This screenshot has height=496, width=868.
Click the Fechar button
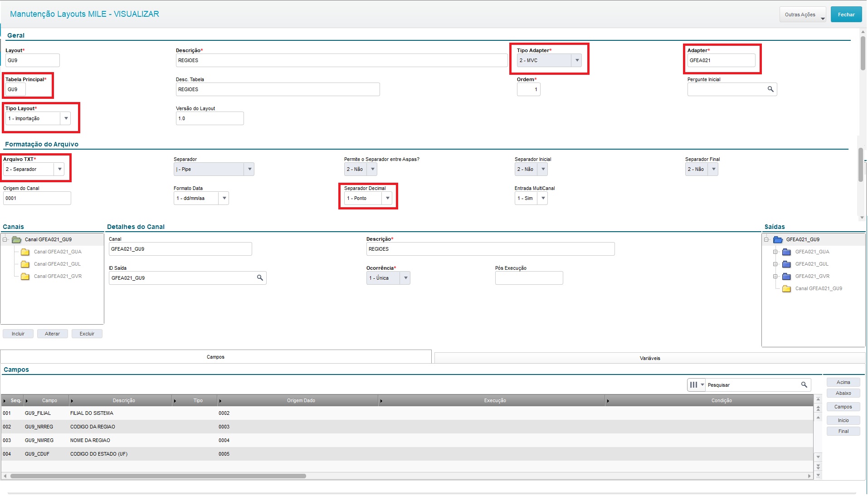click(846, 15)
